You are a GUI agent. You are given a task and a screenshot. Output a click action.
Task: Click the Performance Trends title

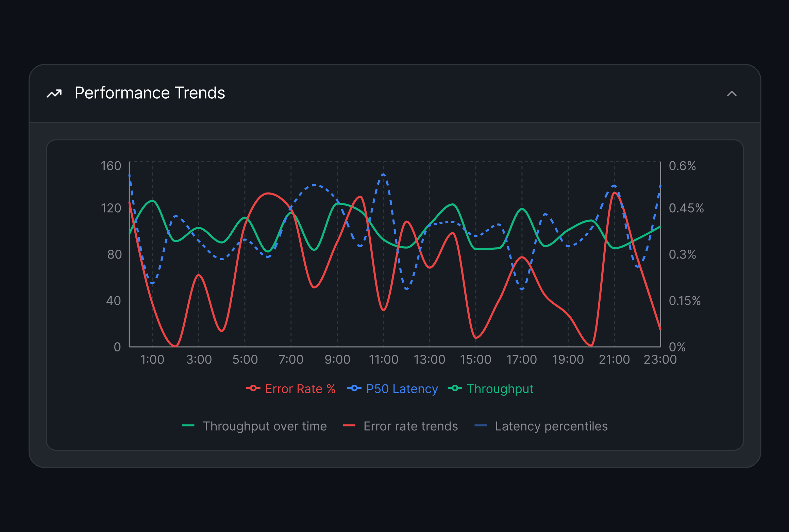[150, 93]
